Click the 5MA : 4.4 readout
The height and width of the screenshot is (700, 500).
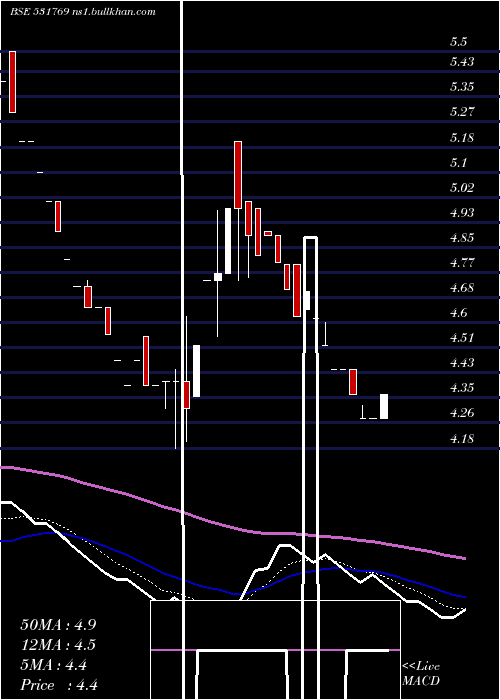point(54,665)
